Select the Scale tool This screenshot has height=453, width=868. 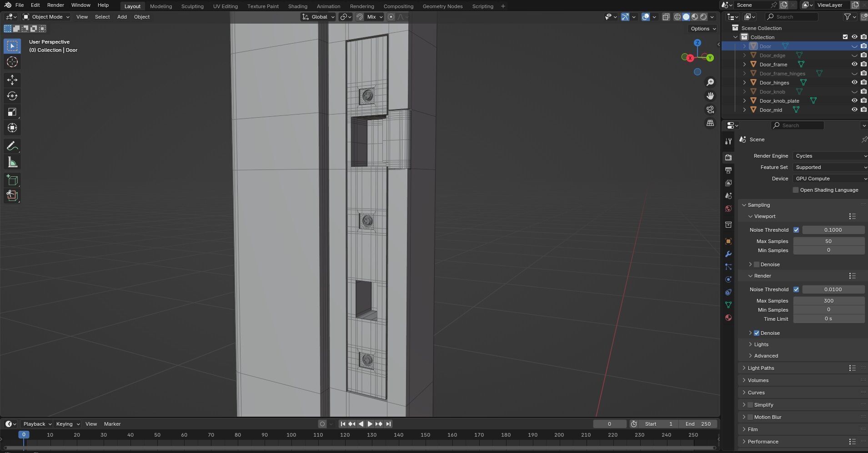coord(12,112)
